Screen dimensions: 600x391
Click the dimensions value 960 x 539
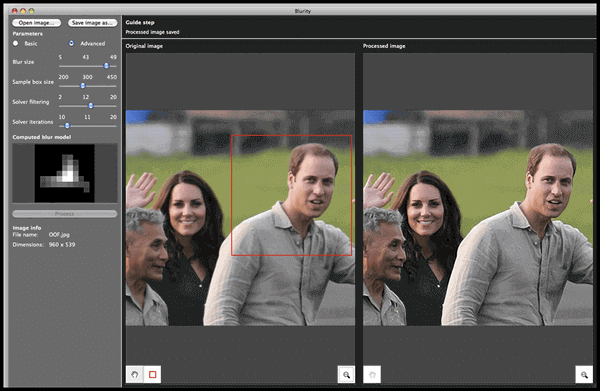point(62,244)
